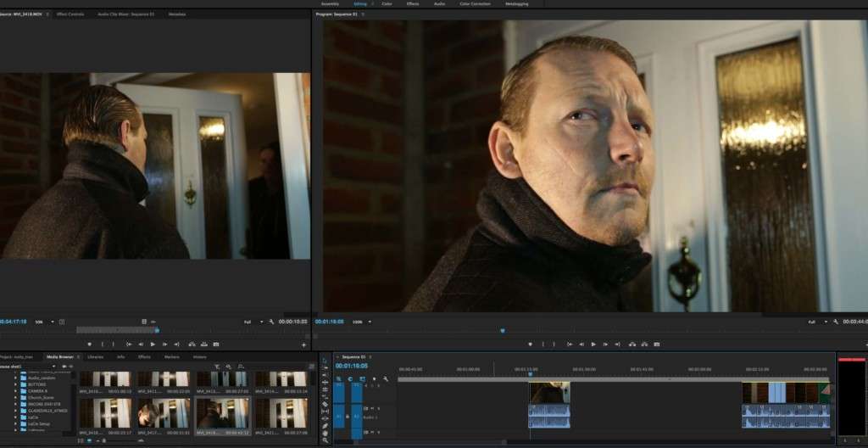Switch to Assembly workspace
The height and width of the screenshot is (448, 868).
click(330, 4)
